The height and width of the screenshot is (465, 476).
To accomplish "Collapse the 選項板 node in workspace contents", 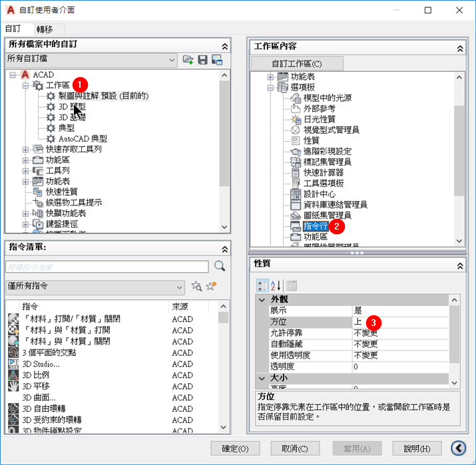I will coord(270,88).
